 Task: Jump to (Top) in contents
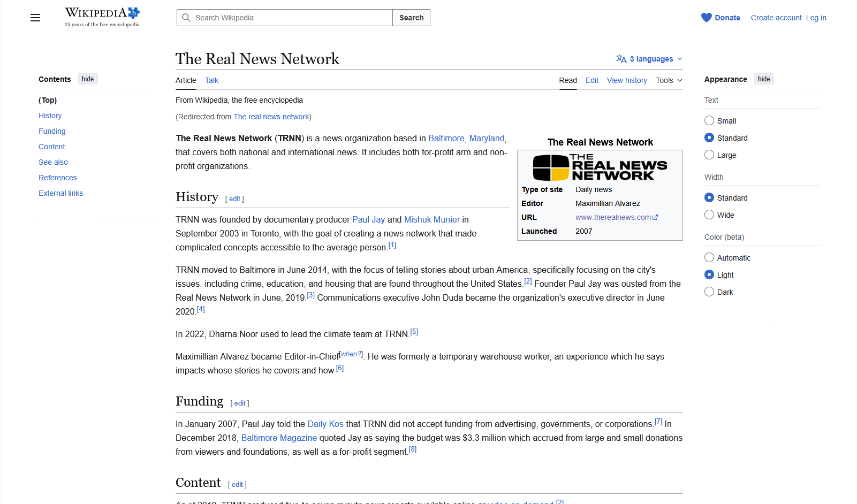coord(48,100)
